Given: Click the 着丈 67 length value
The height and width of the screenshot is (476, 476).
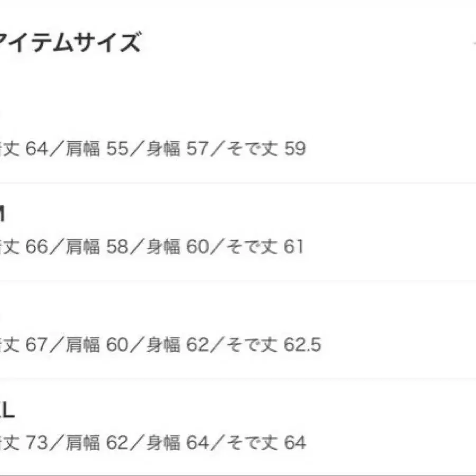Looking at the screenshot, I should coord(24,345).
